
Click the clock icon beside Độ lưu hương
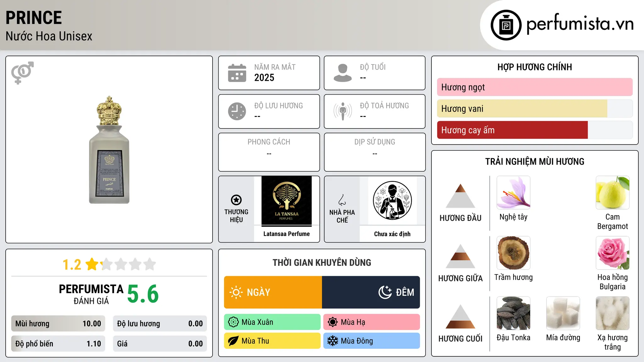tap(237, 111)
